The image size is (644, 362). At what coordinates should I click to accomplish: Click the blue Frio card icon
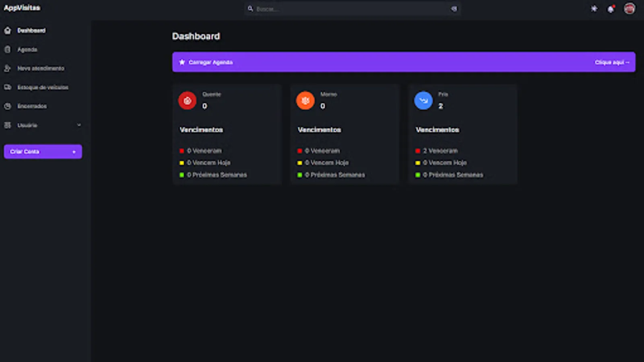coord(423,101)
